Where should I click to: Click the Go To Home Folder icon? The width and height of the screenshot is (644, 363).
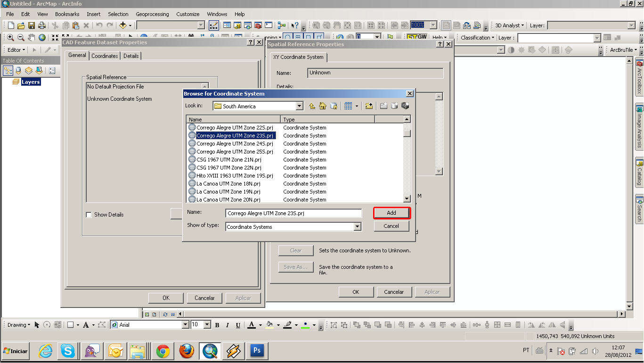tap(323, 106)
